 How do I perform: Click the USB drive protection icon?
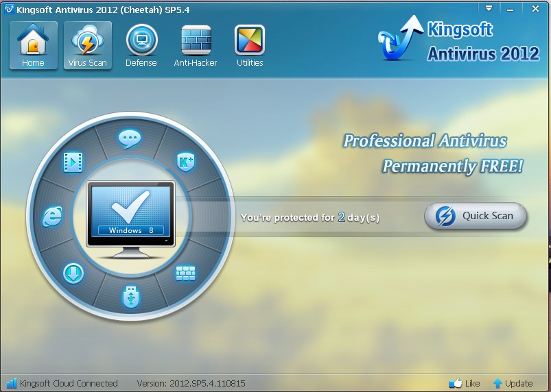coord(131,297)
